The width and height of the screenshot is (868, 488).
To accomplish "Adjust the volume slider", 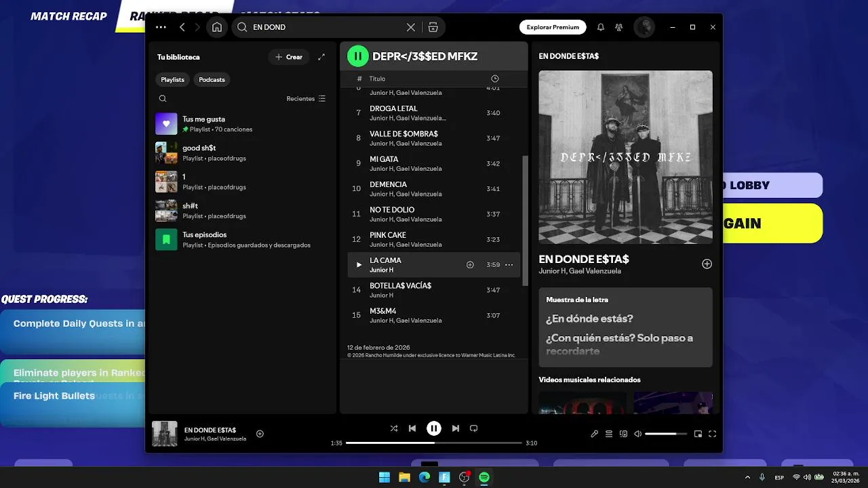I will click(665, 434).
